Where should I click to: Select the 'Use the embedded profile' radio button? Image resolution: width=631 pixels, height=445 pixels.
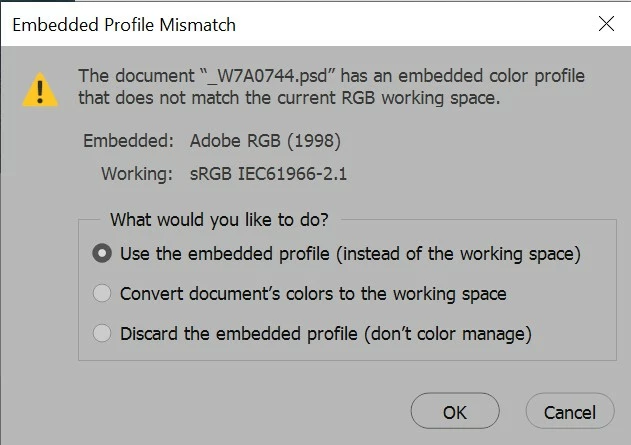pyautogui.click(x=102, y=254)
